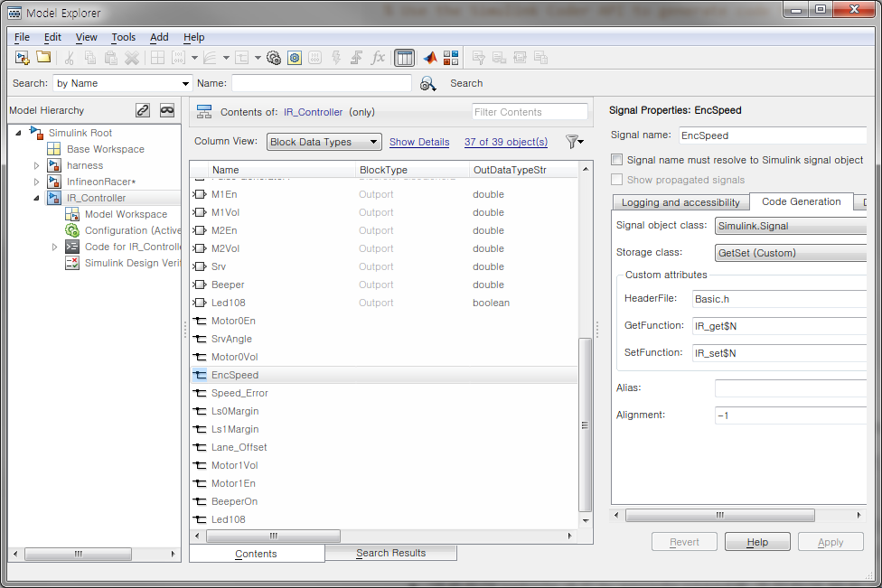Switch to the Search Results tab
Image resolution: width=882 pixels, height=588 pixels.
391,553
